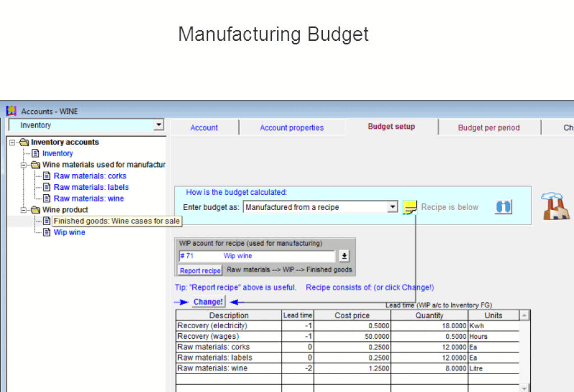574x392 pixels.
Task: Click the Raw materials: corks document icon
Action: click(x=47, y=176)
